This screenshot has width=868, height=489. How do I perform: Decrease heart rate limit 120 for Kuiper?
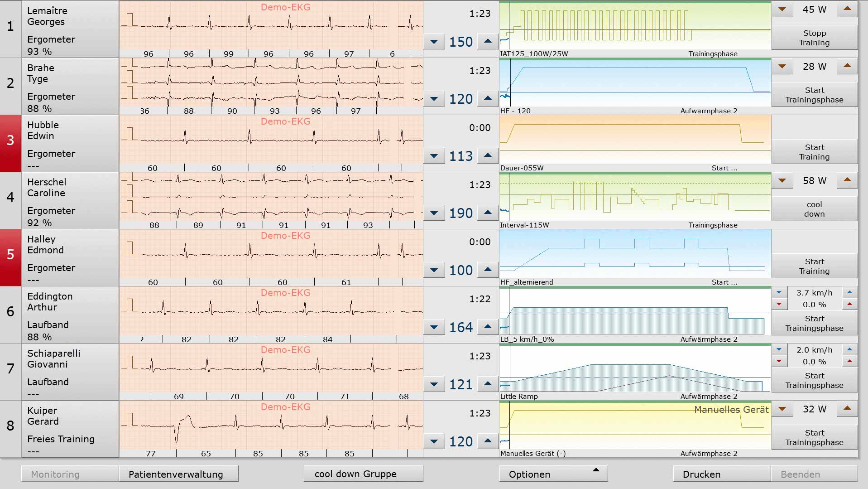(x=434, y=441)
